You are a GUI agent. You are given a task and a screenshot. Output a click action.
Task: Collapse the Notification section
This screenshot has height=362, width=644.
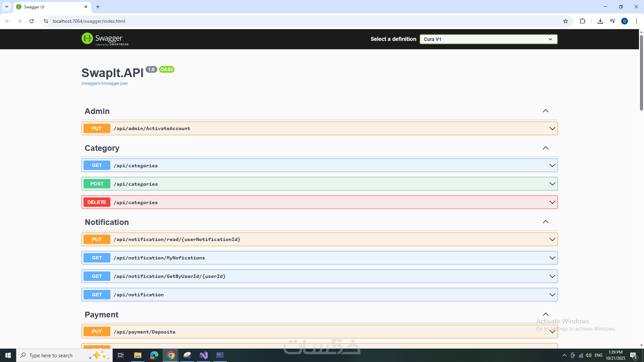(x=545, y=222)
